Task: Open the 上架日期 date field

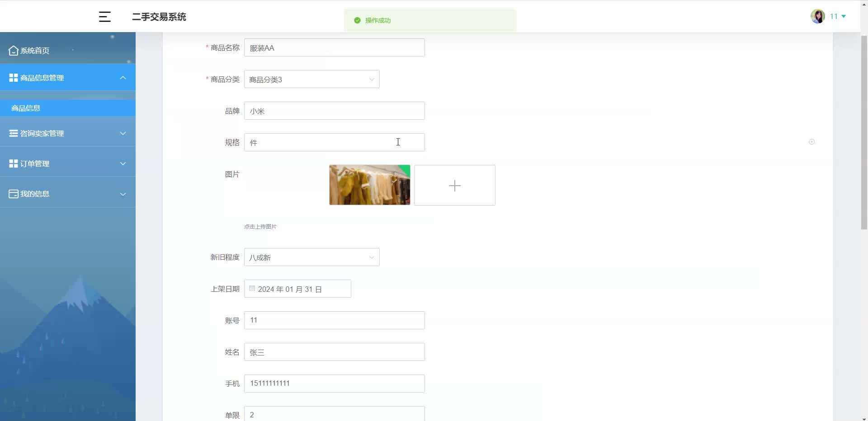Action: (297, 289)
